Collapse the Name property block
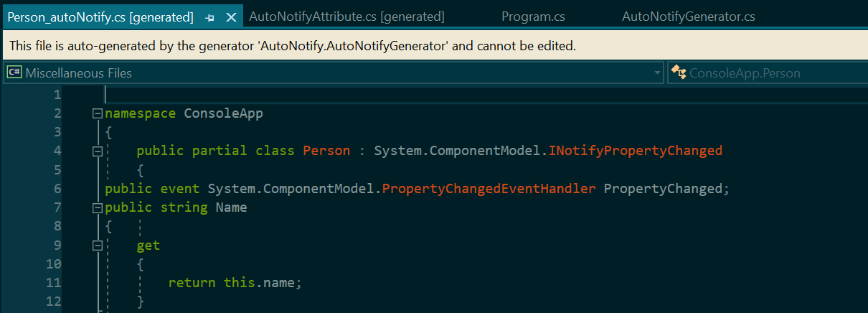Viewport: 868px width, 313px height. (x=98, y=207)
